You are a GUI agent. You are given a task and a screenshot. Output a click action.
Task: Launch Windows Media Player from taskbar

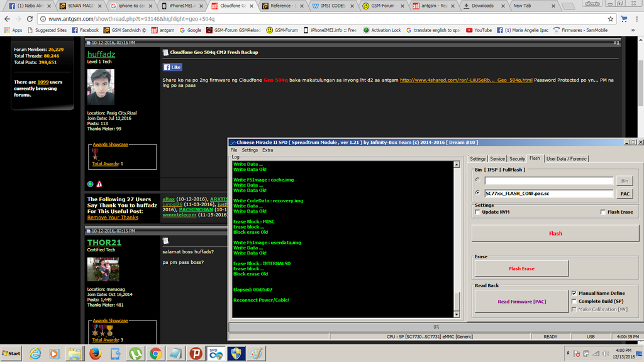(54, 353)
